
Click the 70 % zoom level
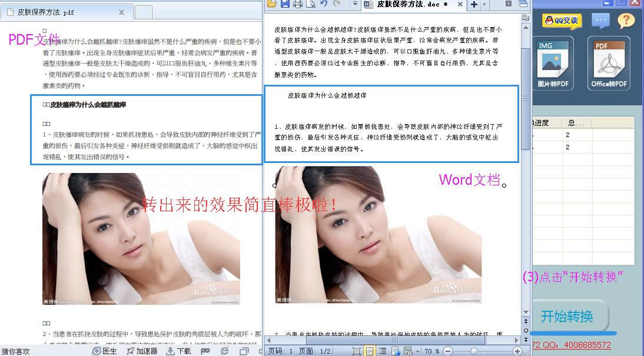click(431, 351)
